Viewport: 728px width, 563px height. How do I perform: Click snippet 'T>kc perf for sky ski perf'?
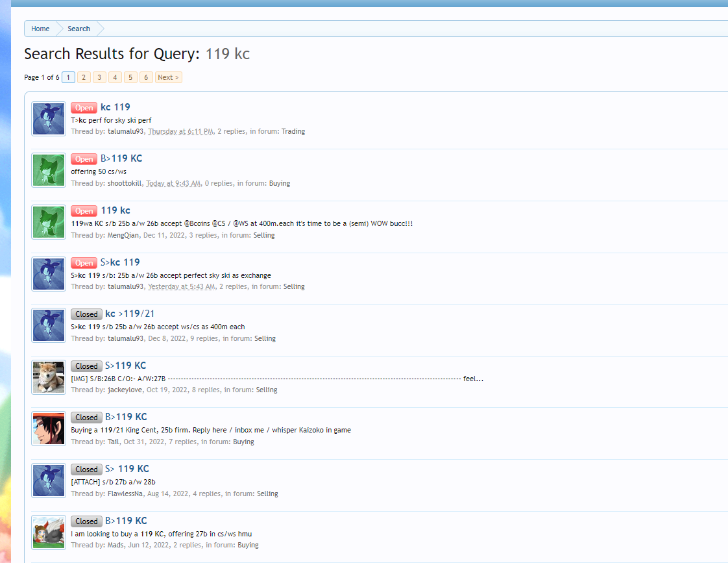[111, 120]
